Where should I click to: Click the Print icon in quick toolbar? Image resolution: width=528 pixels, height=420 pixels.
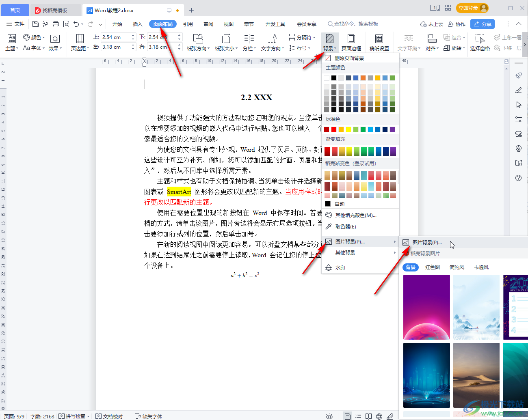(x=56, y=24)
